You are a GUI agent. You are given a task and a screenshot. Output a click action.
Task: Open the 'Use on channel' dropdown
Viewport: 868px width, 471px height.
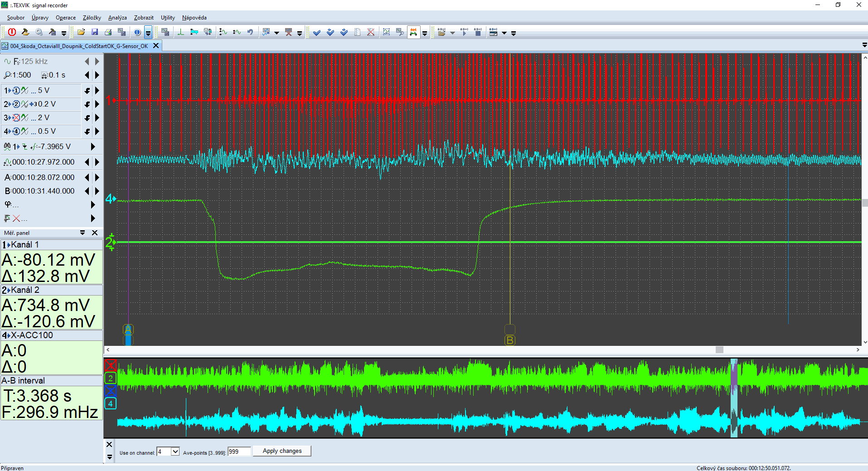point(175,452)
